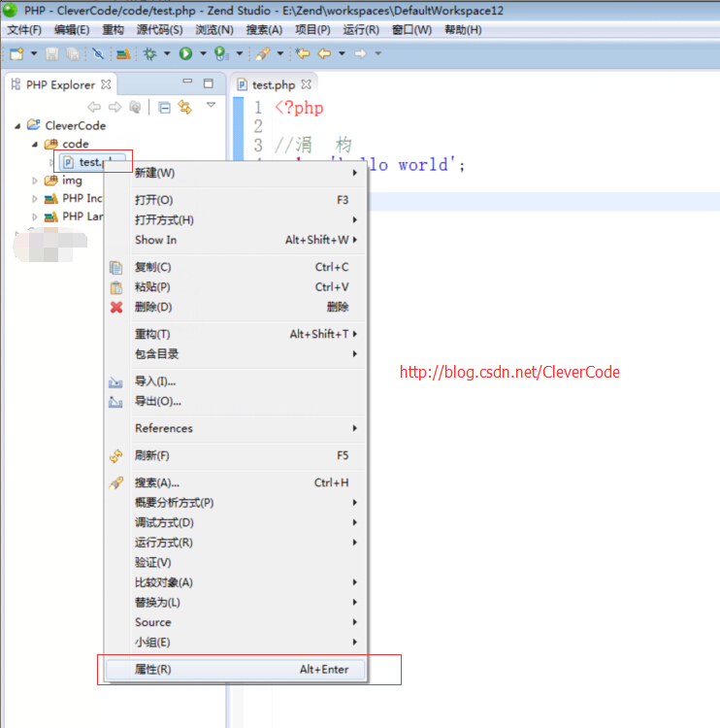Choose 打开(O) in the context menu

[236, 200]
